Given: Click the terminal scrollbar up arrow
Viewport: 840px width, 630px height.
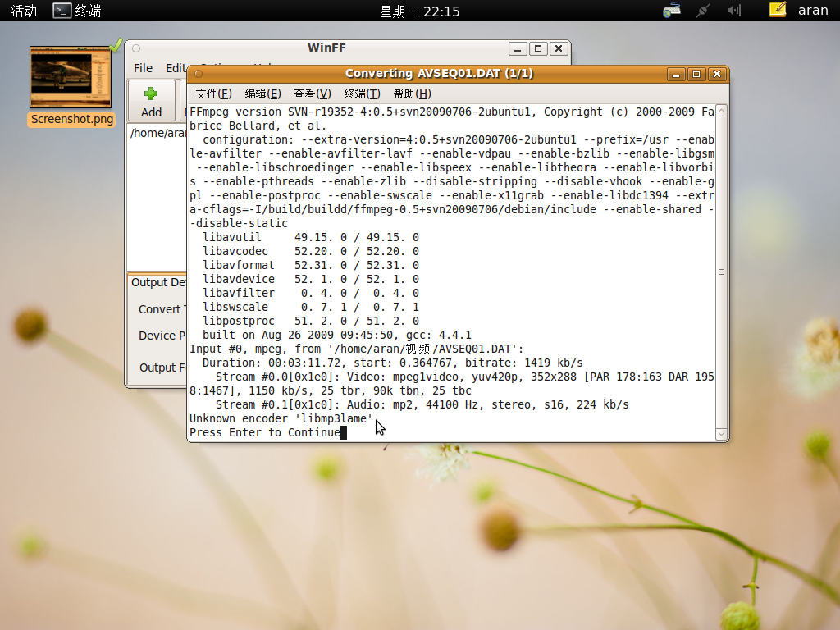Looking at the screenshot, I should pos(722,111).
